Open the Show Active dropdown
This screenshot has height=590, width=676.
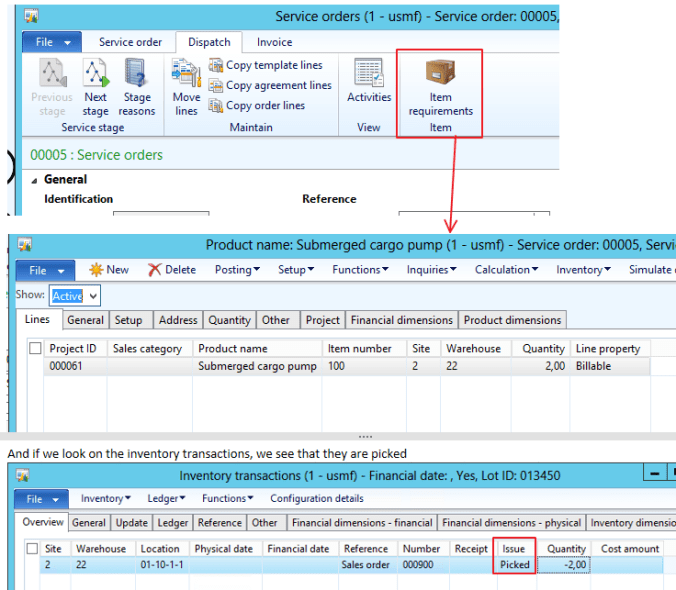click(x=93, y=296)
